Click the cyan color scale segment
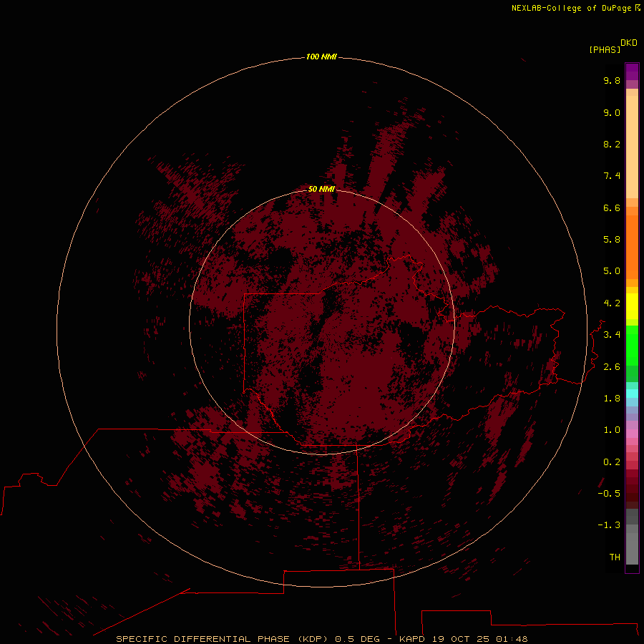The image size is (644, 644). [x=632, y=394]
